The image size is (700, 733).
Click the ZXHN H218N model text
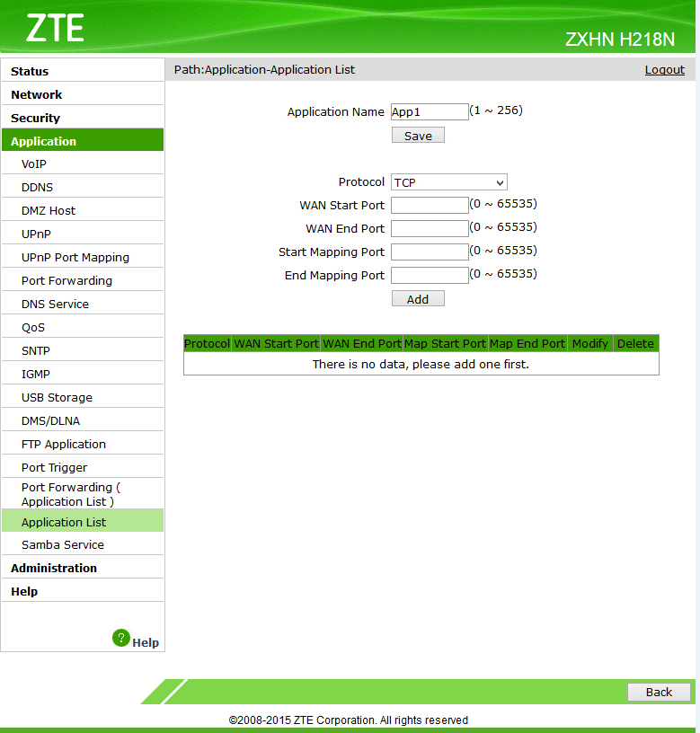click(619, 40)
